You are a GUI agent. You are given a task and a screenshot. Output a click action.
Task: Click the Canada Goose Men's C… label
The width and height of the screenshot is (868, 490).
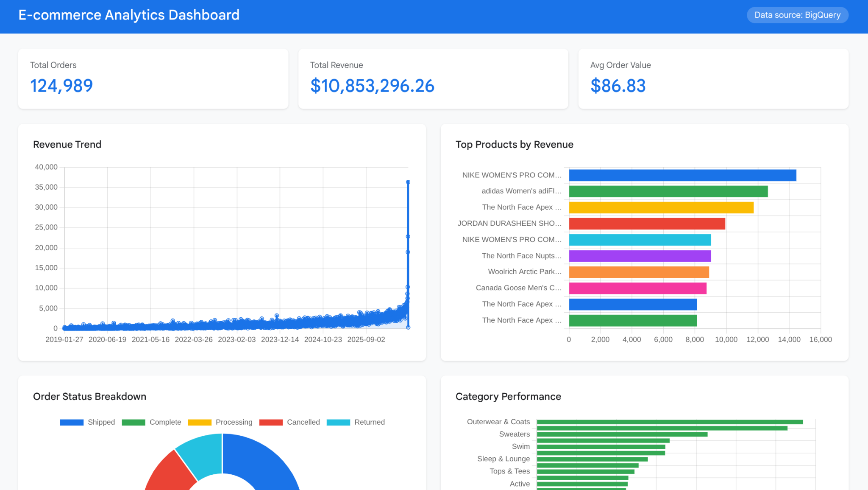tap(519, 288)
